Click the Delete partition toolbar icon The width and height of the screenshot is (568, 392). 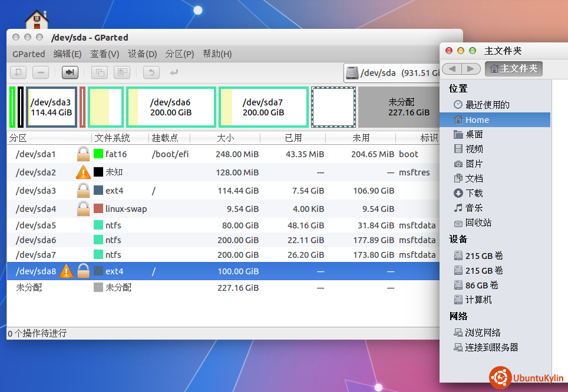[40, 72]
